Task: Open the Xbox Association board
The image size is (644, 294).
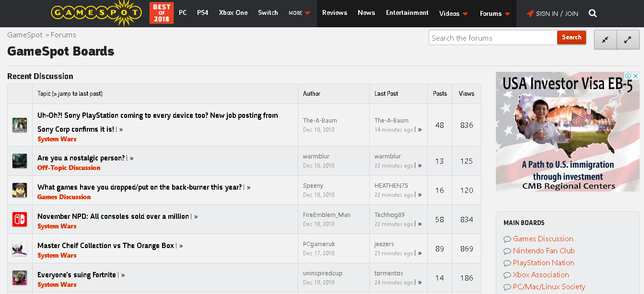Action: 541,275
